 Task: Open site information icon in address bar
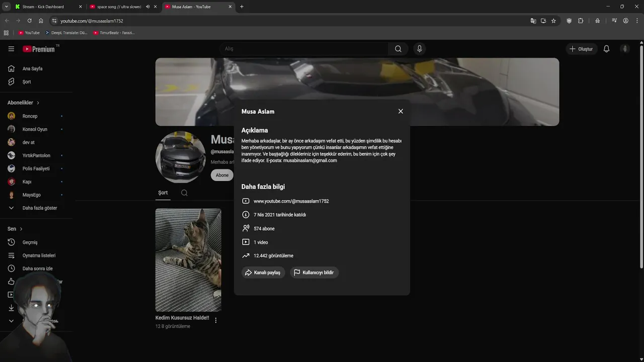(54, 21)
